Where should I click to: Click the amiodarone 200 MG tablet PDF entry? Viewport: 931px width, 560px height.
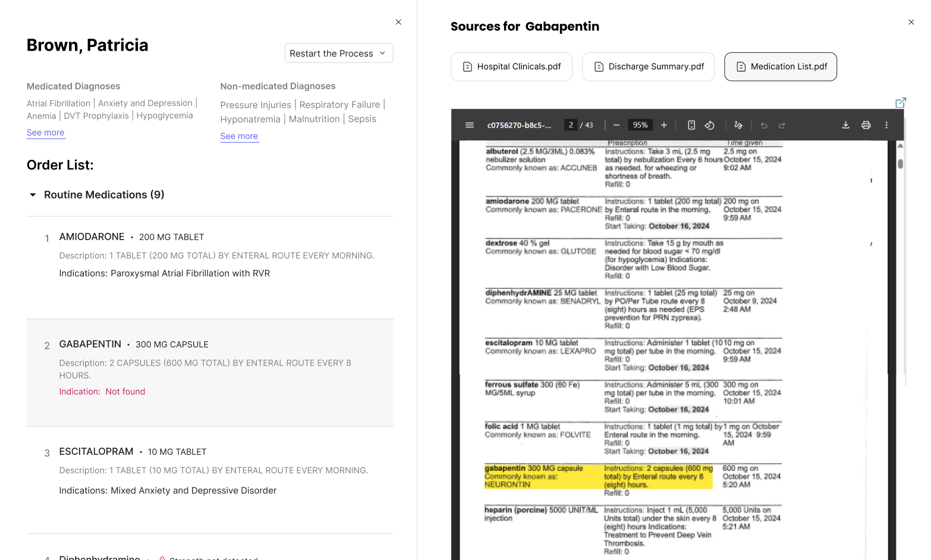(634, 213)
